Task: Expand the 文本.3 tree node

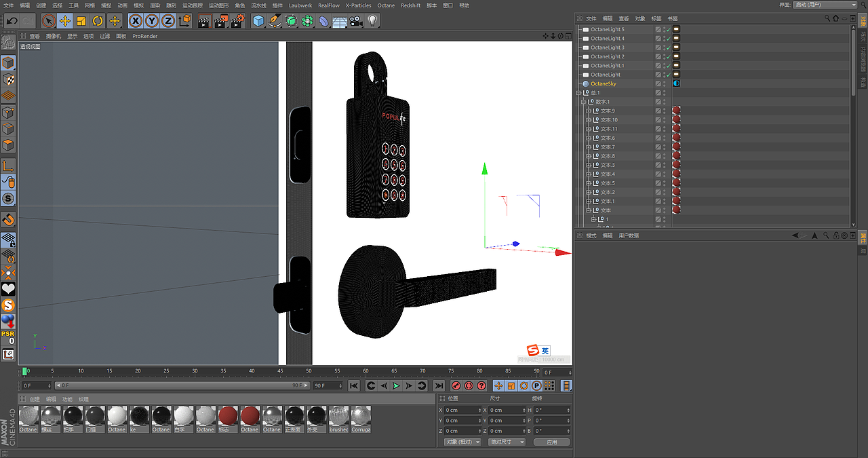Action: (x=589, y=165)
